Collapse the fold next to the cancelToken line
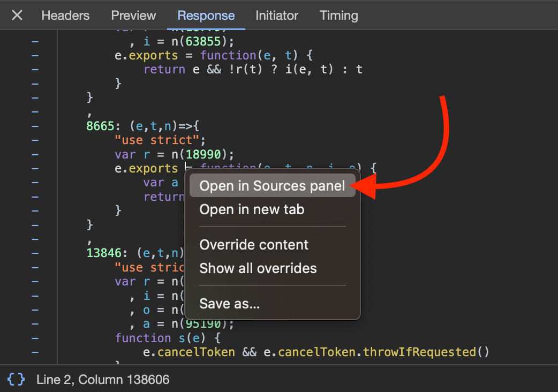Screen dimensions: 558x392 (35, 352)
